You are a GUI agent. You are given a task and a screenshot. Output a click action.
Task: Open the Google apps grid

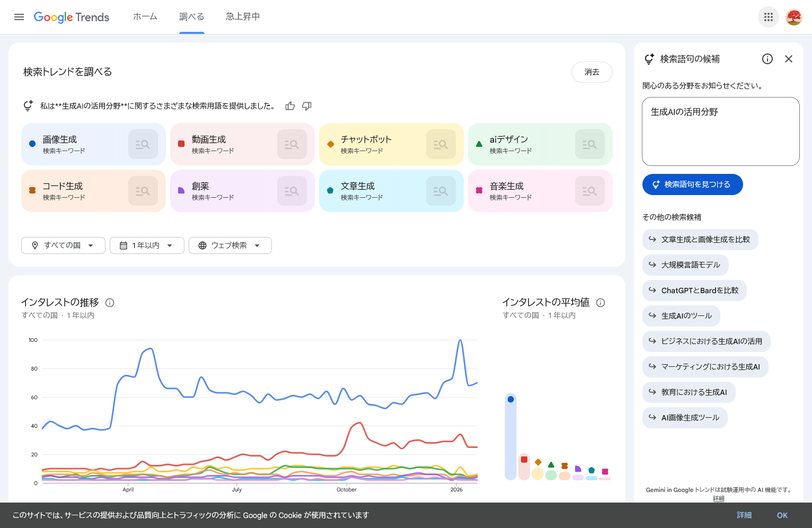pyautogui.click(x=768, y=17)
